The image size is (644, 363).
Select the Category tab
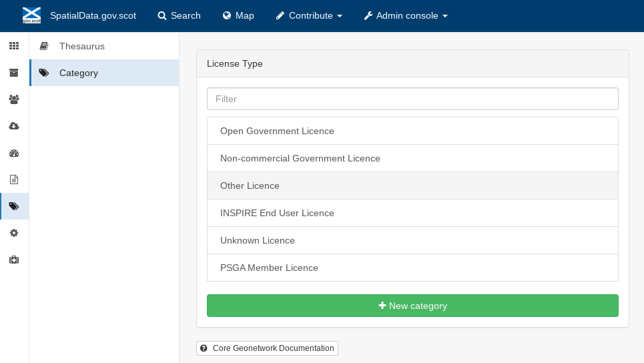(x=104, y=73)
